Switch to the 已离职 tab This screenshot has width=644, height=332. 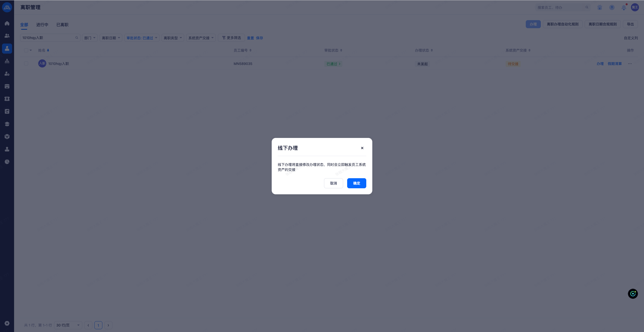62,25
